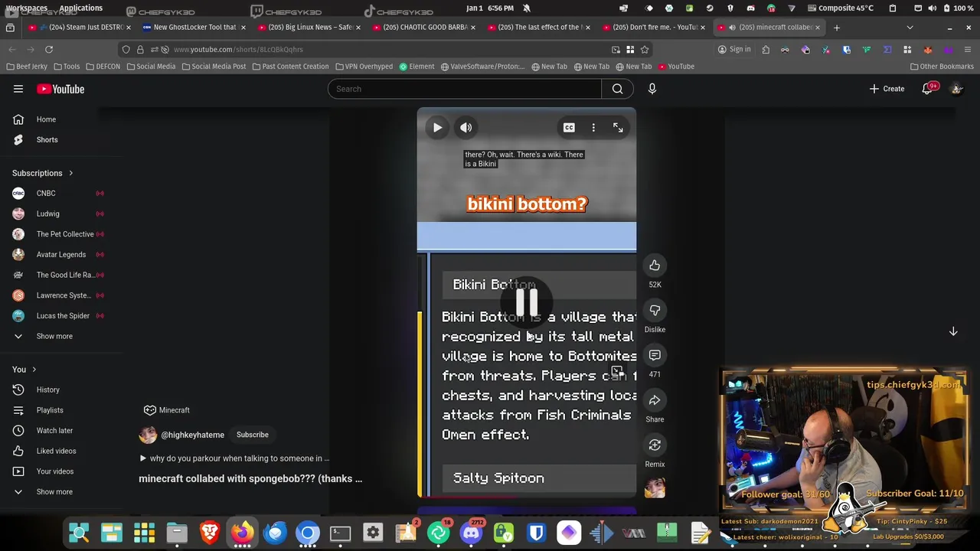Open the channel sound thumbnail below Remix
The width and height of the screenshot is (980, 551).
[x=655, y=487]
